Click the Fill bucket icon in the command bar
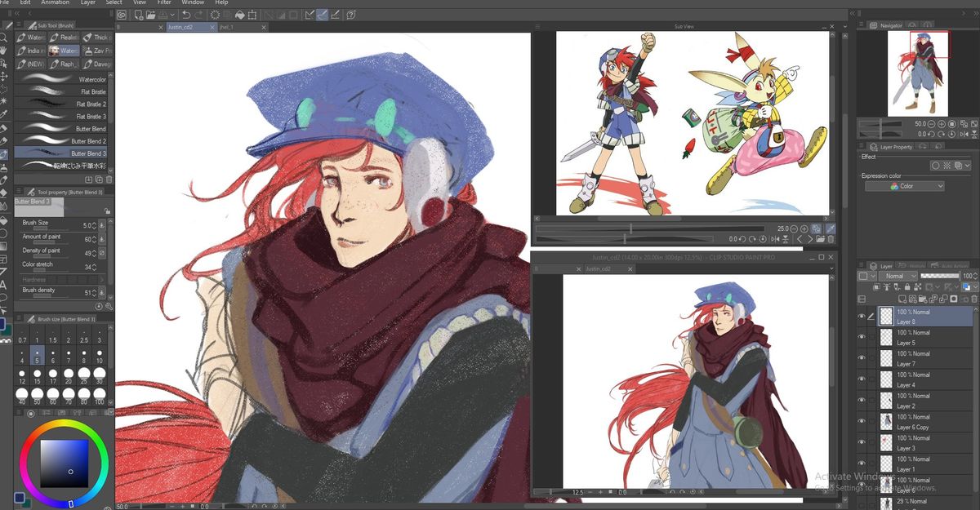Viewport: 980px width, 510px height. point(240,15)
